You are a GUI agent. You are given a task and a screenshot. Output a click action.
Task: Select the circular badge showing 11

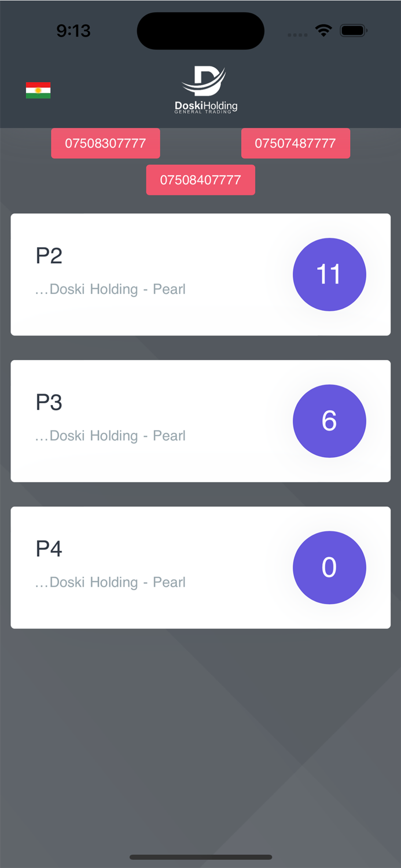pos(329,274)
